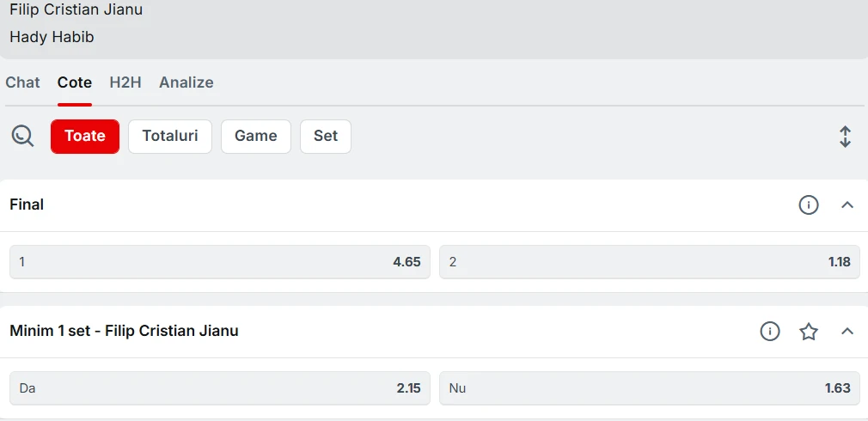Pick Final outcome 2 at 1.18
This screenshot has height=421, width=868.
(650, 262)
